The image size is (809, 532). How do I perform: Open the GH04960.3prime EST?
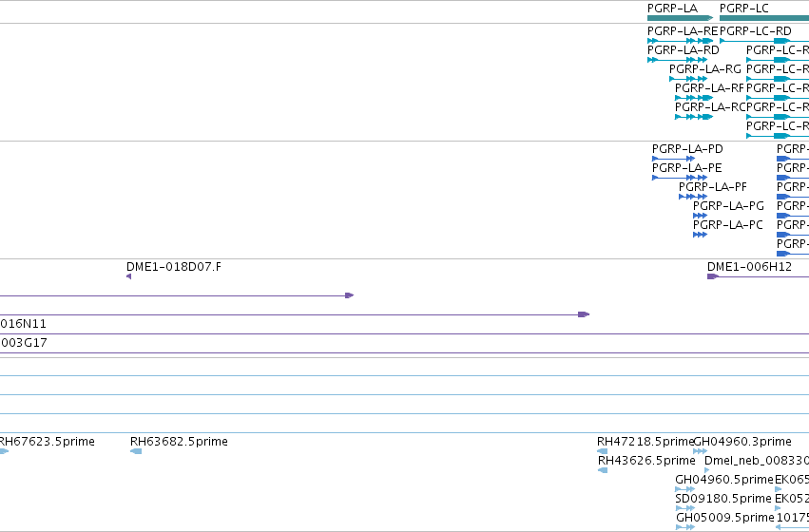tap(700, 451)
